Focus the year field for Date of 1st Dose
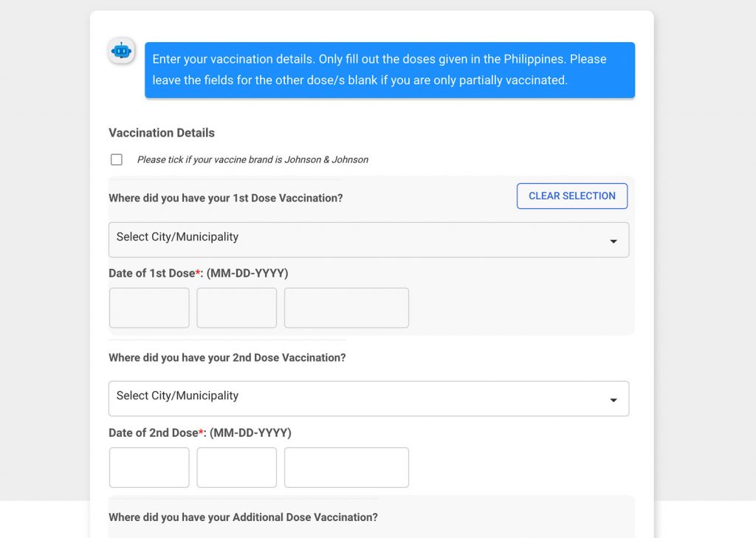Image resolution: width=756 pixels, height=538 pixels. click(346, 308)
